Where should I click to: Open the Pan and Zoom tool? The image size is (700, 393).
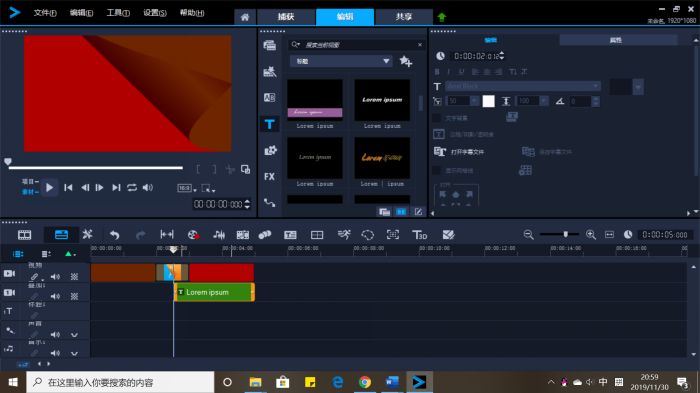point(393,234)
